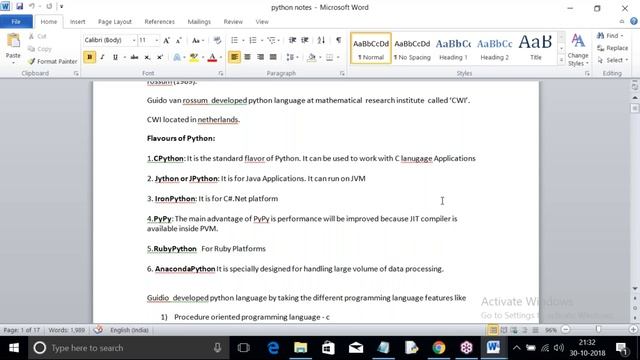This screenshot has height=360, width=640.
Task: Open Change Case dropdown
Action: [x=198, y=40]
